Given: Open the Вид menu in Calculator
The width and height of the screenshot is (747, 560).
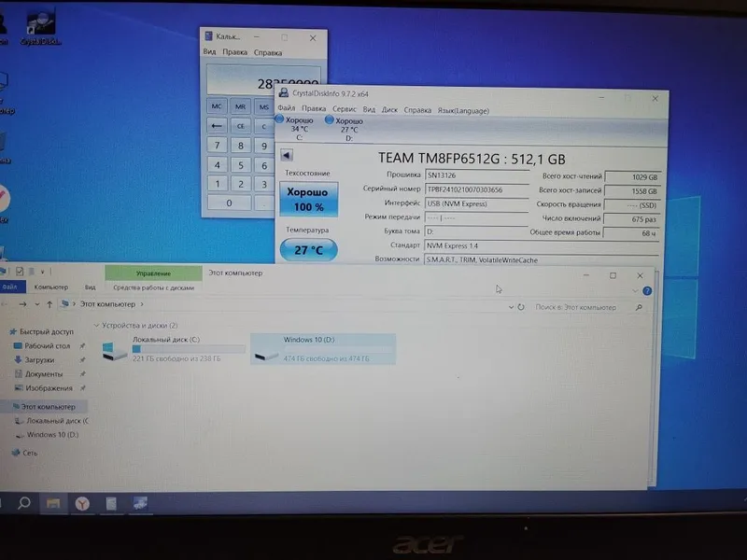Looking at the screenshot, I should [209, 51].
